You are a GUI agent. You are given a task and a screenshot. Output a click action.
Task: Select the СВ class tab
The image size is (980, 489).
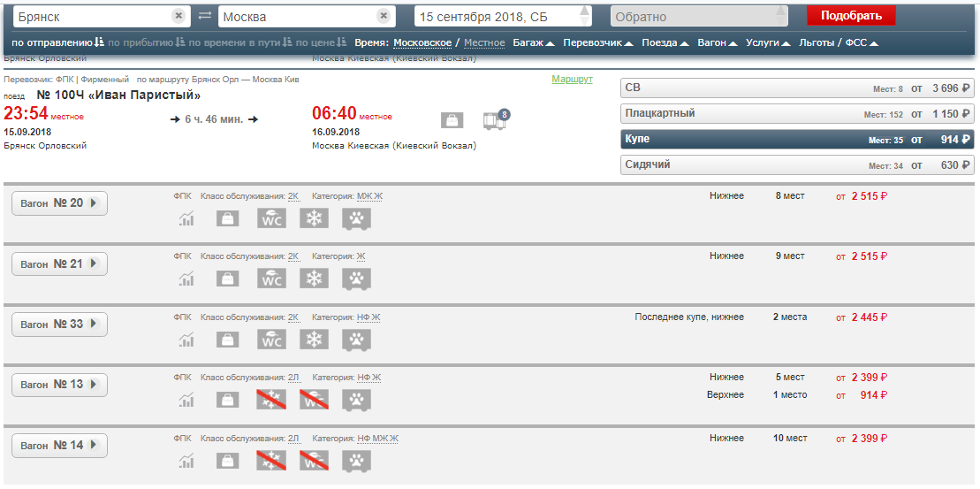pos(797,88)
